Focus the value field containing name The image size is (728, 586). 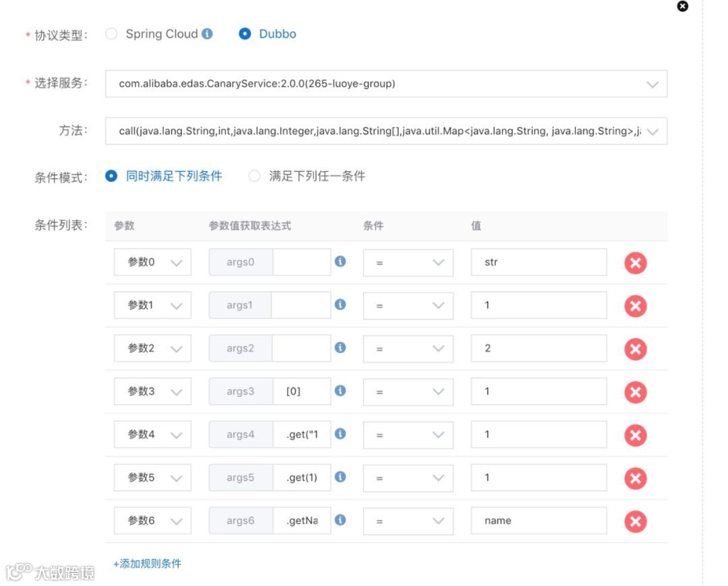point(539,521)
